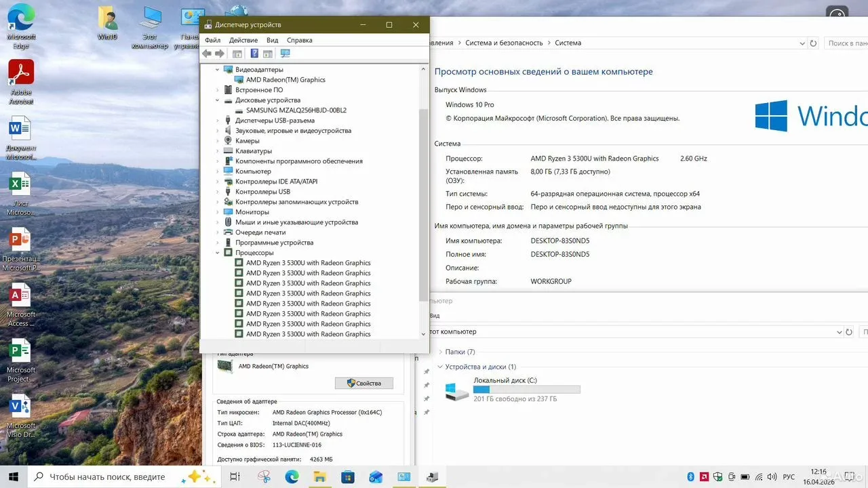Select Контроллеры IDE ATA/ATAPI row
Viewport: 868px width, 488px height.
click(x=276, y=182)
